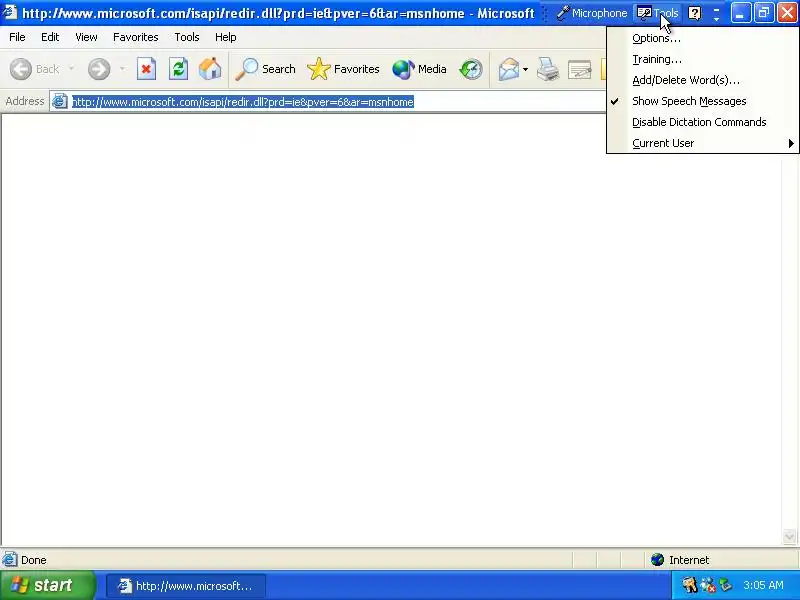
Task: Click the tray icon with red X badge
Action: click(708, 585)
